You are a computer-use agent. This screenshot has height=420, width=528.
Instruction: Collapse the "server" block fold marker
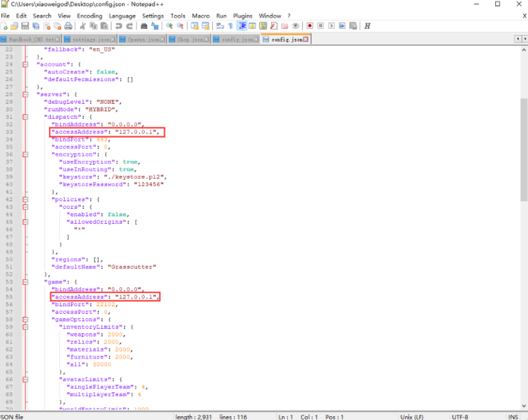pyautogui.click(x=25, y=94)
